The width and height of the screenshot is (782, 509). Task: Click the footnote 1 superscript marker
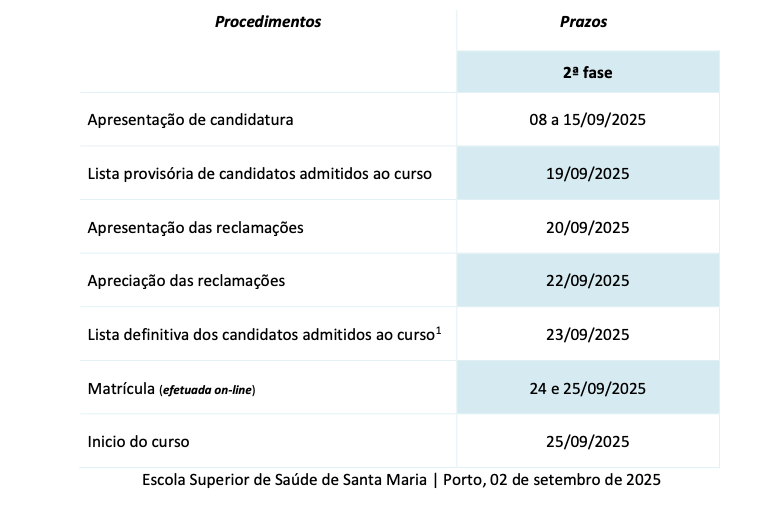click(438, 329)
